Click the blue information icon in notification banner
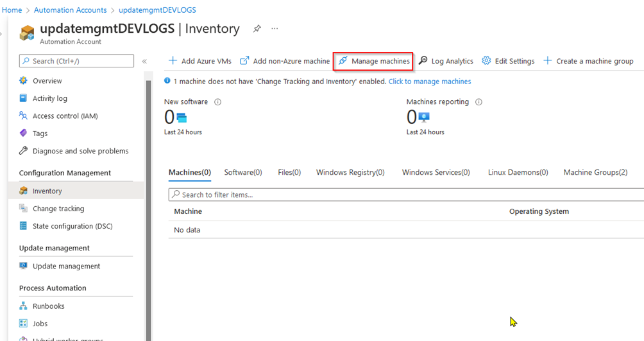Viewport: 644px width, 341px height. point(167,81)
